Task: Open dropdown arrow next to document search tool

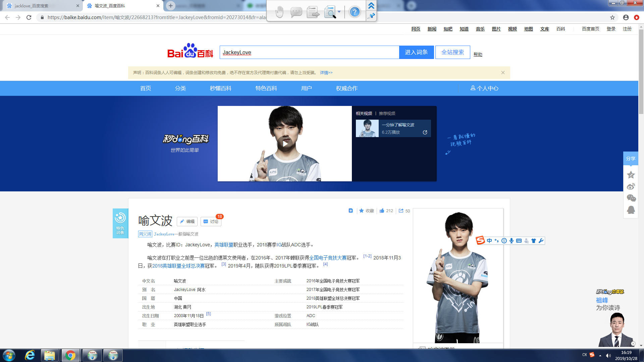Action: pos(339,12)
